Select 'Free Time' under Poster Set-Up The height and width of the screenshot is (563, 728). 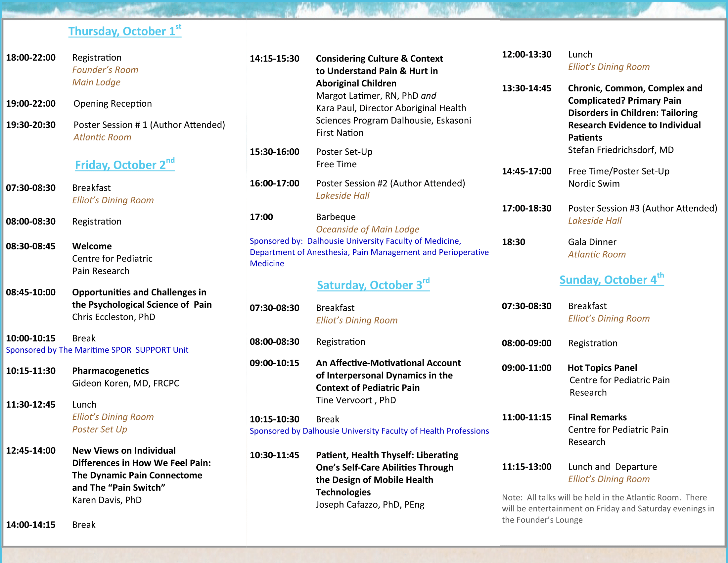[x=336, y=164]
